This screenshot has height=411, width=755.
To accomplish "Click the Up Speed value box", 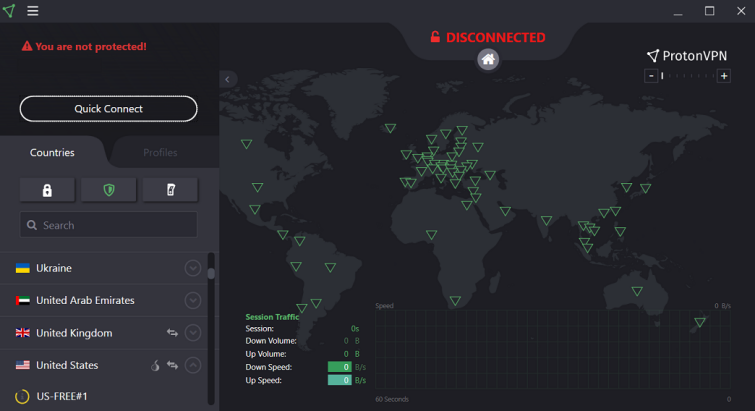I will [339, 380].
